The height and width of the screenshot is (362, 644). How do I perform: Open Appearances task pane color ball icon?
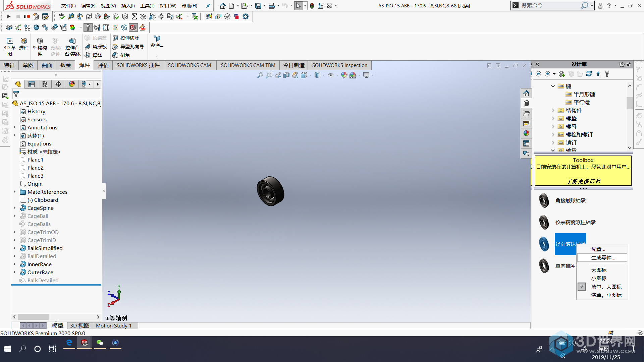pos(526,133)
